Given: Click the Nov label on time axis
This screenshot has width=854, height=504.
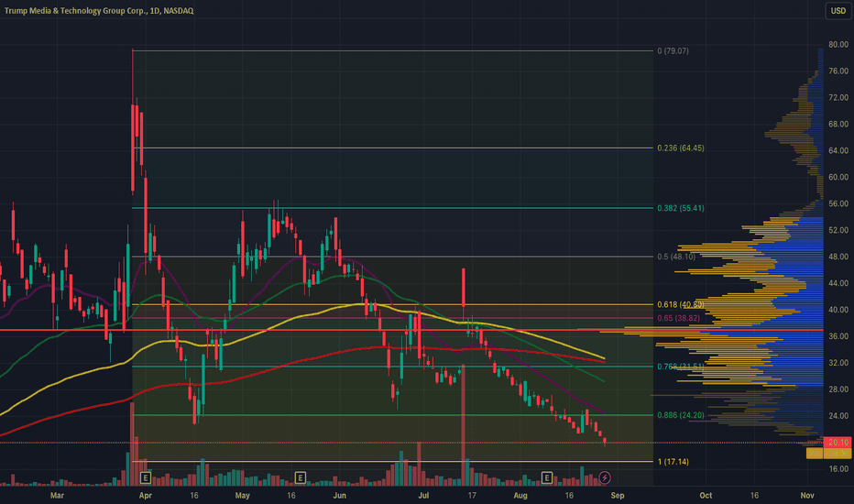Looking at the screenshot, I should 807,495.
